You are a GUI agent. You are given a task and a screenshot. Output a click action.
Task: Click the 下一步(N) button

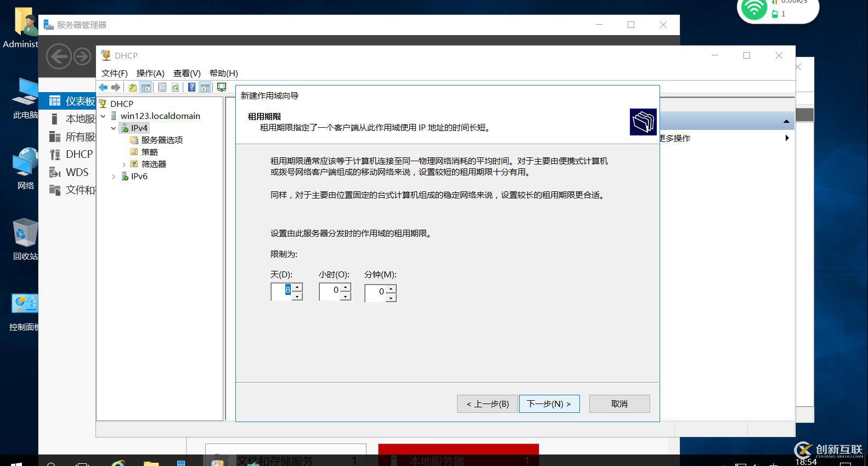[549, 404]
